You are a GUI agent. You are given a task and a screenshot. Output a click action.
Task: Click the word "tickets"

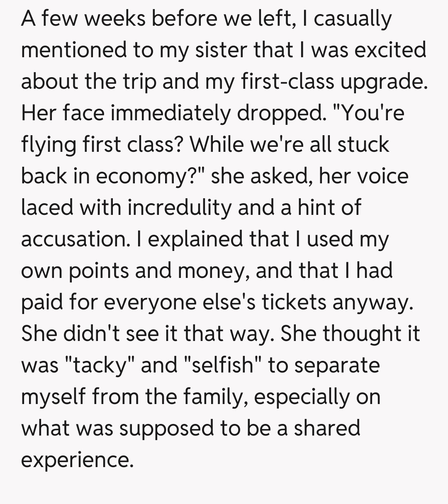tap(294, 302)
